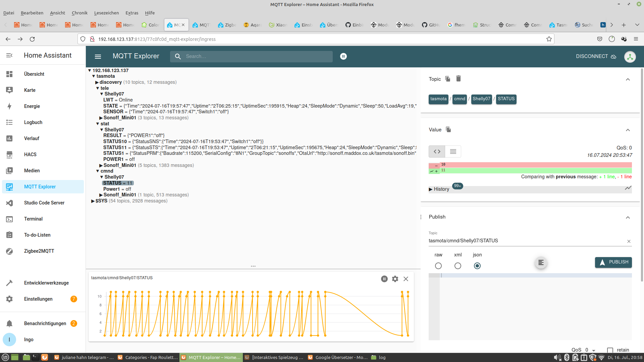Viewport: 644px width, 362px height.
Task: Copy the topic to clipboard
Action: coord(448,79)
